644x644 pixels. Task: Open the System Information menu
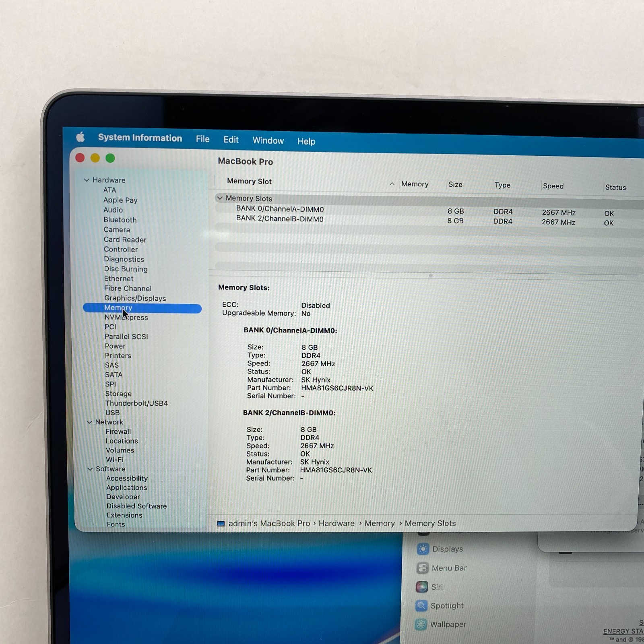tap(140, 138)
